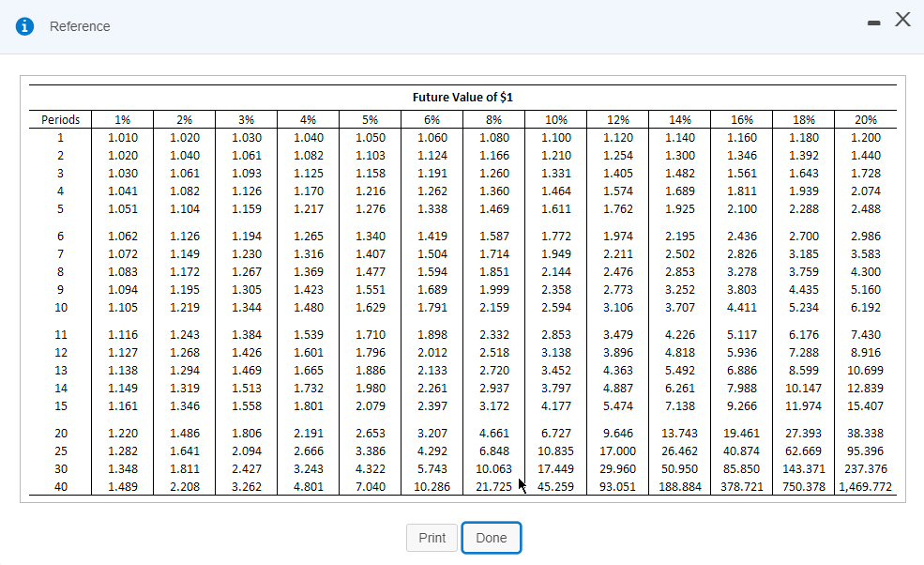Select the value 95.396 under 20% period 25
This screenshot has width=924, height=565.
(x=865, y=450)
